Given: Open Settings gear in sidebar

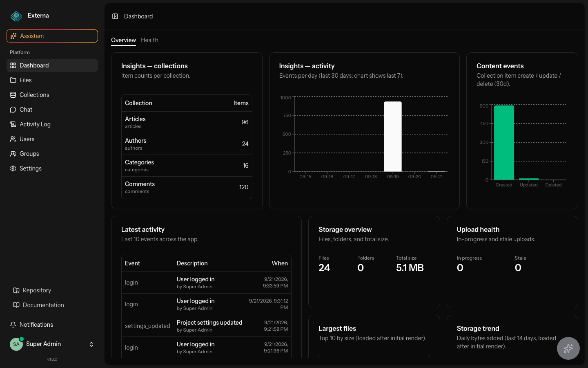Looking at the screenshot, I should [13, 168].
